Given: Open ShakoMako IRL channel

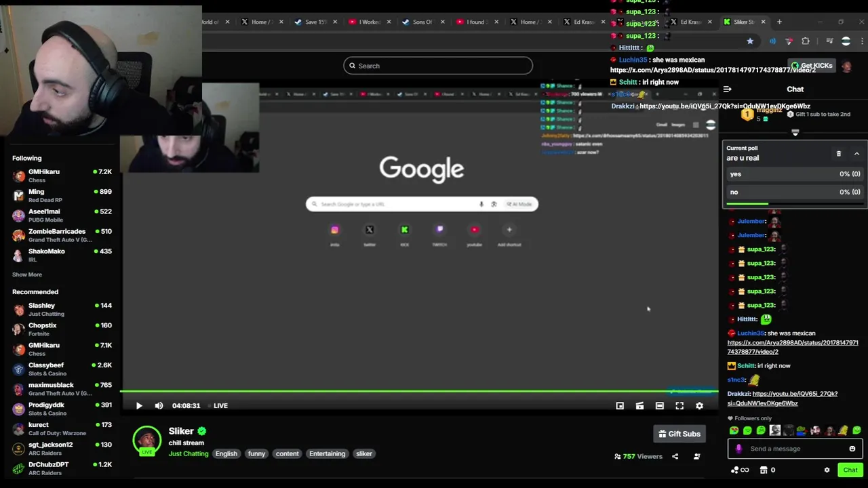Looking at the screenshot, I should click(x=62, y=255).
